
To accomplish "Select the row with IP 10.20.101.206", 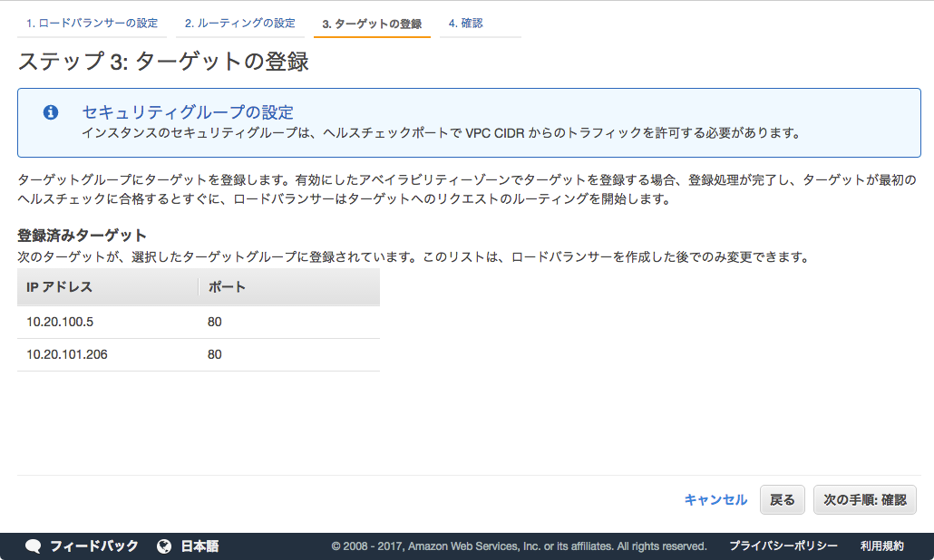I will 109,354.
